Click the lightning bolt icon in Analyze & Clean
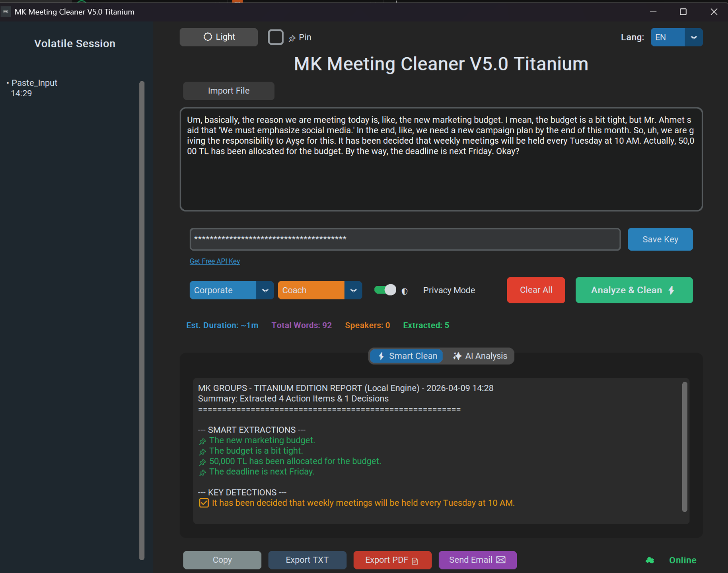This screenshot has width=728, height=573. [x=672, y=290]
